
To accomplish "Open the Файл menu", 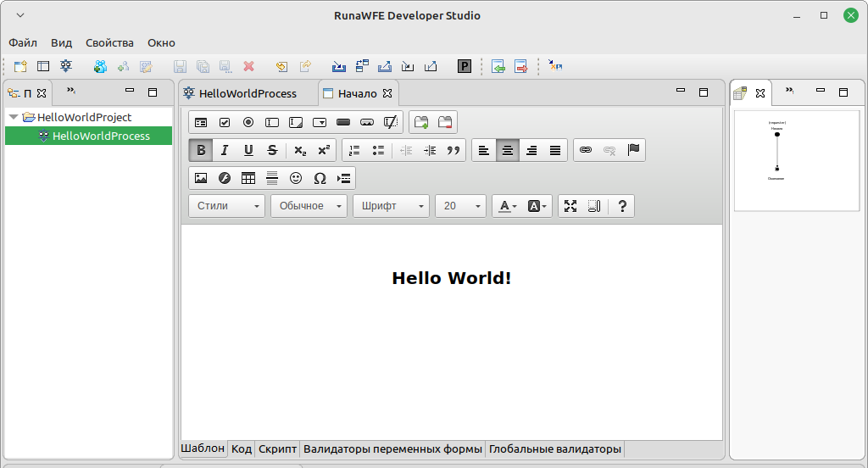I will point(23,42).
